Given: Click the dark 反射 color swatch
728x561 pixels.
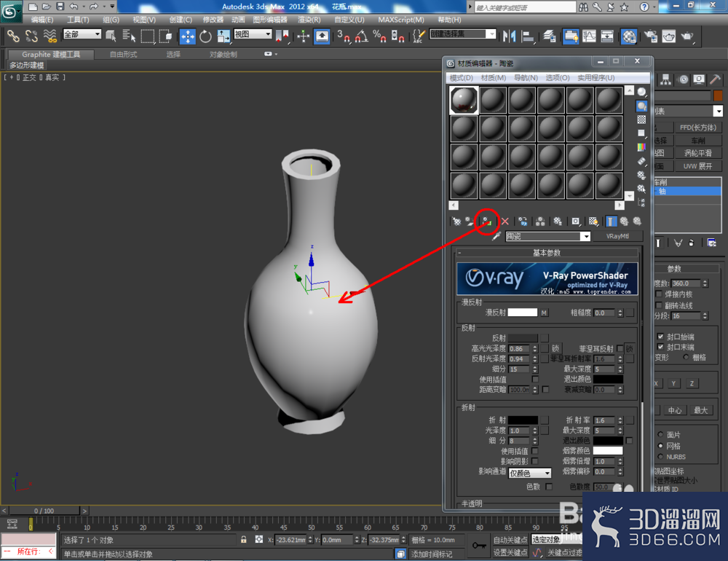Looking at the screenshot, I should (x=522, y=338).
